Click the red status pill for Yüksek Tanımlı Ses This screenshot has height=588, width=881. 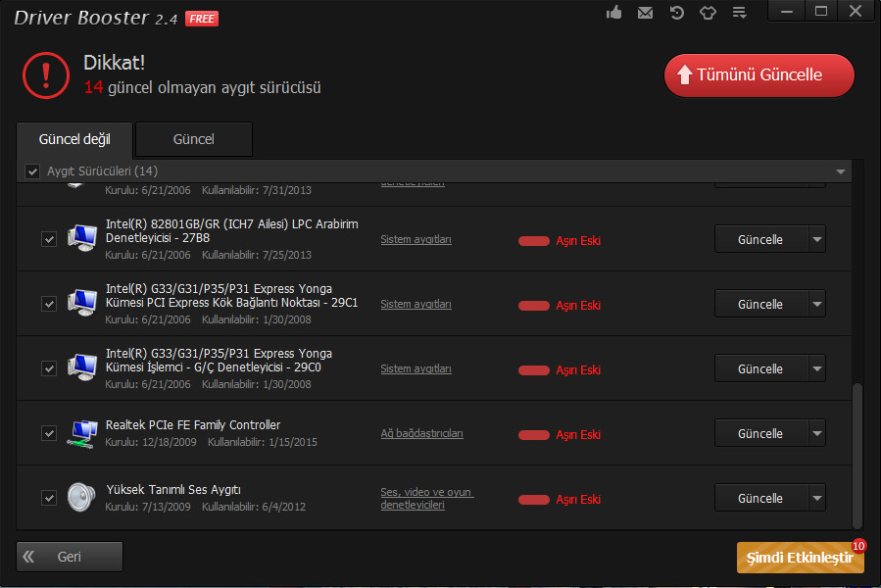point(534,499)
